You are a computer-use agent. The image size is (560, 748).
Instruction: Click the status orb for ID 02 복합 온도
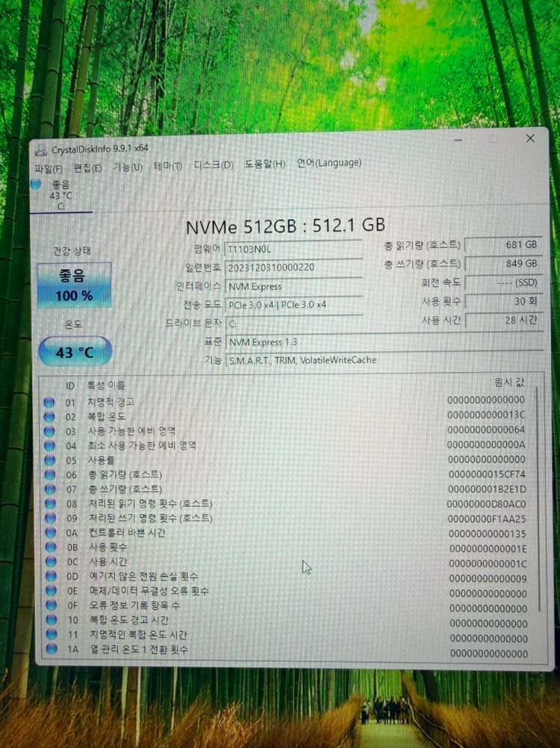(x=49, y=416)
